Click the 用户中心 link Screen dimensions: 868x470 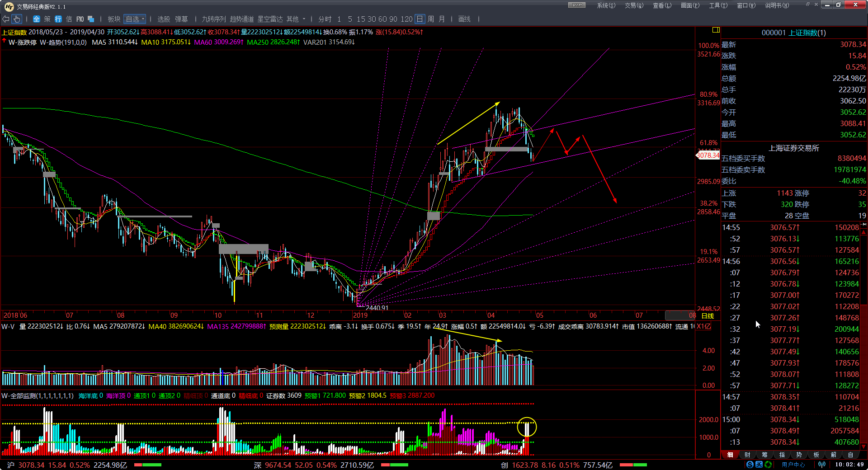click(x=793, y=465)
